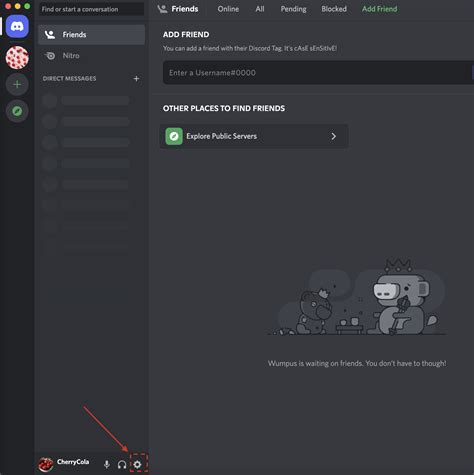This screenshot has width=474, height=475.
Task: Open the Nitro page from sidebar
Action: click(91, 56)
